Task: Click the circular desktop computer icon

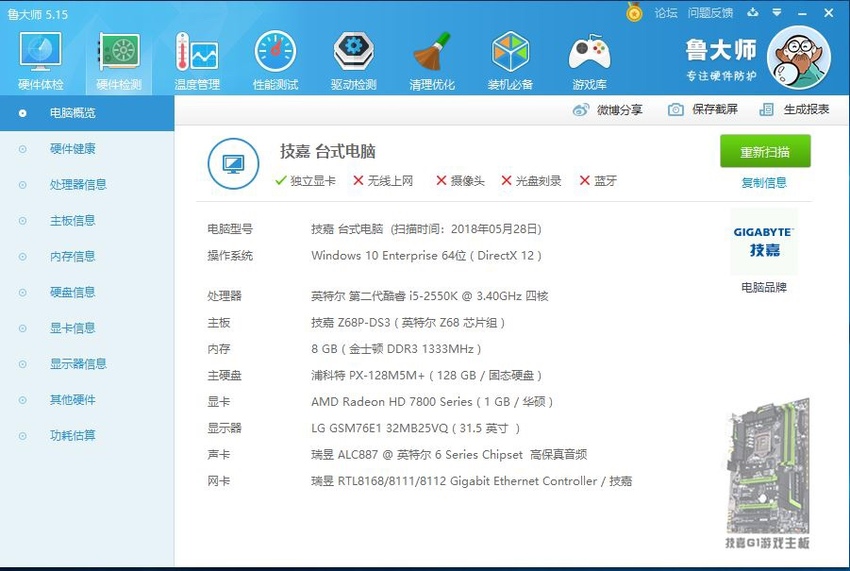Action: 233,163
